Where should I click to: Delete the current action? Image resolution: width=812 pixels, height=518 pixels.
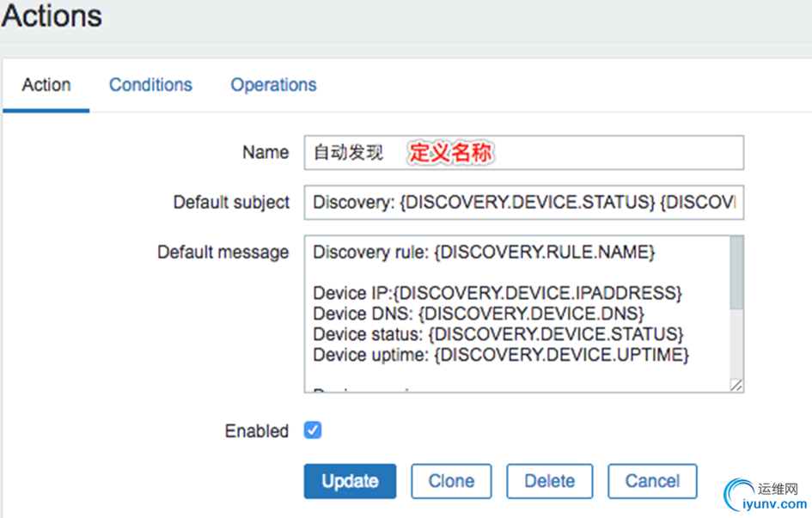click(549, 481)
